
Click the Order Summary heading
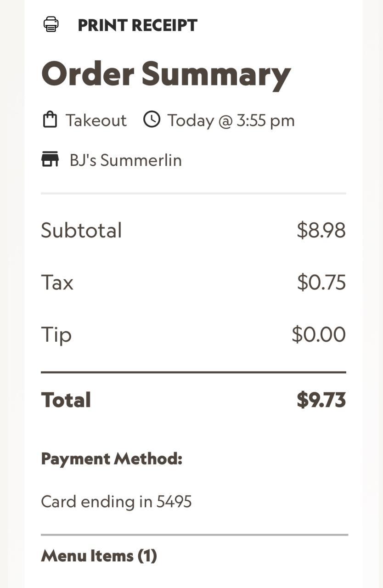166,74
